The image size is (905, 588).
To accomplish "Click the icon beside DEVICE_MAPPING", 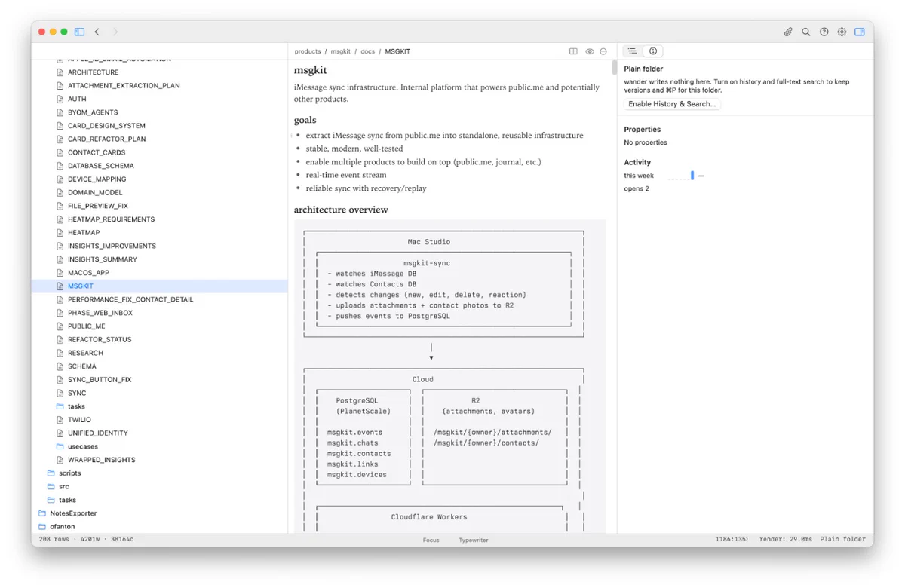I will point(60,179).
